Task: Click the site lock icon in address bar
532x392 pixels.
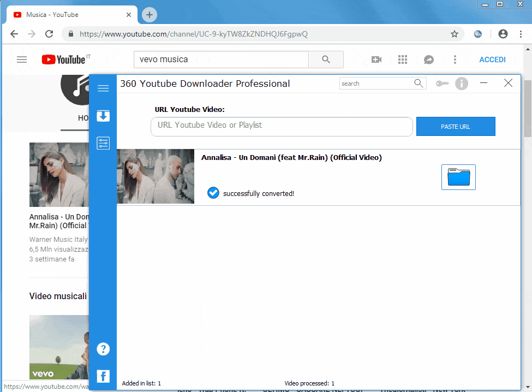Action: 70,34
